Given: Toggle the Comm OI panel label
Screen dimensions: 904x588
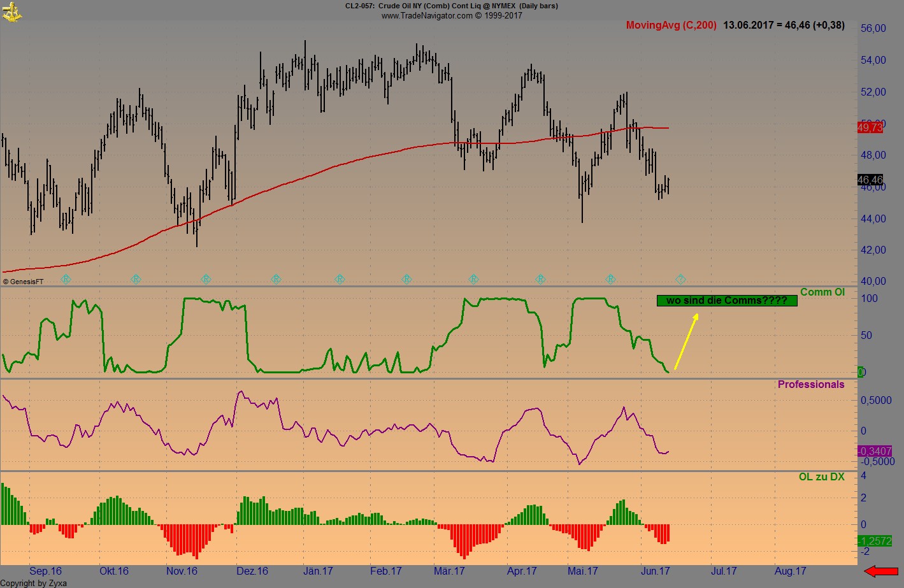Looking at the screenshot, I should (x=822, y=292).
